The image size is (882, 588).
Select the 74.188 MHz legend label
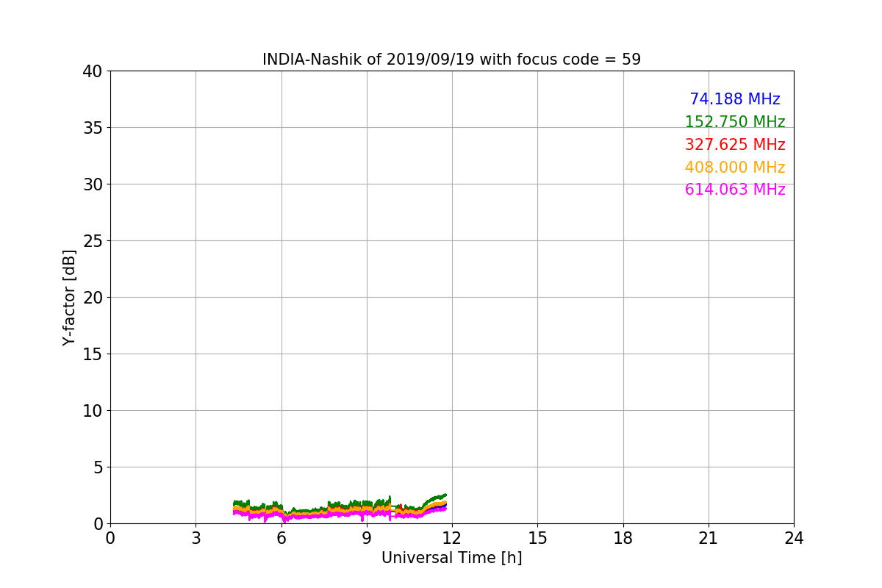click(735, 99)
